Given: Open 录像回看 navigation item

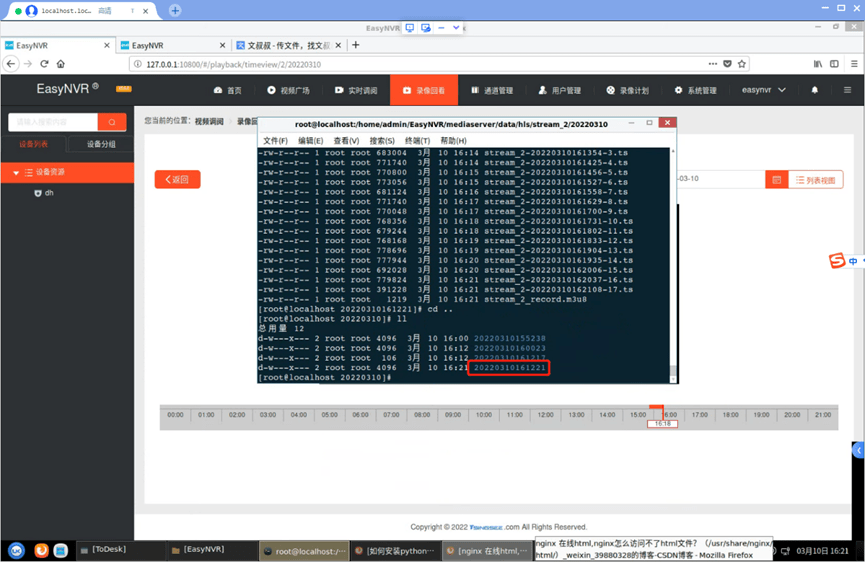Looking at the screenshot, I should tap(424, 90).
